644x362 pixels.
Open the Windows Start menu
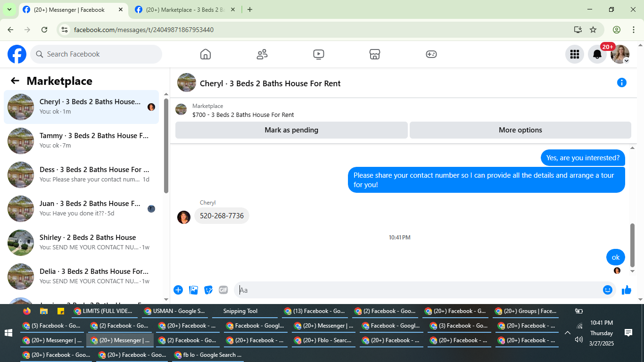[x=8, y=333]
